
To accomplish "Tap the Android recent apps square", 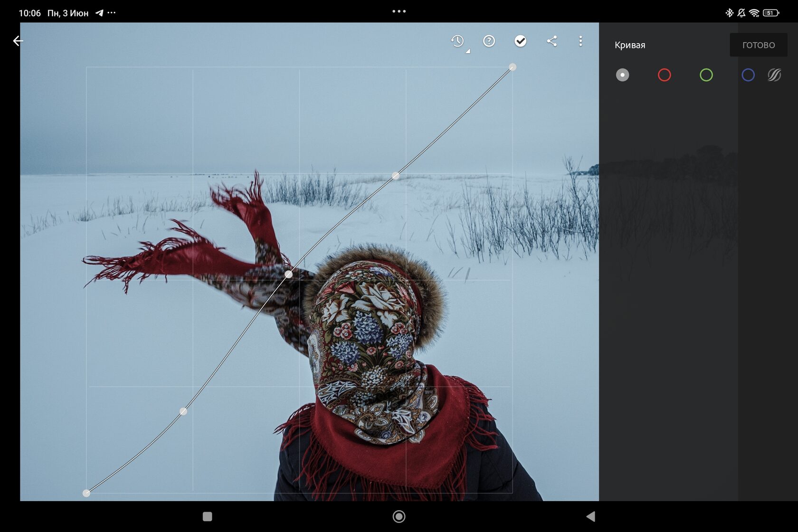I will coord(208,516).
